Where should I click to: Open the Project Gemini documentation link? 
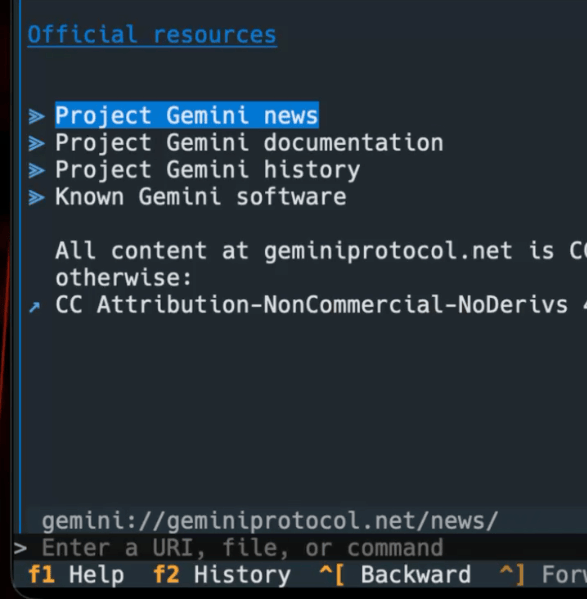(x=249, y=143)
